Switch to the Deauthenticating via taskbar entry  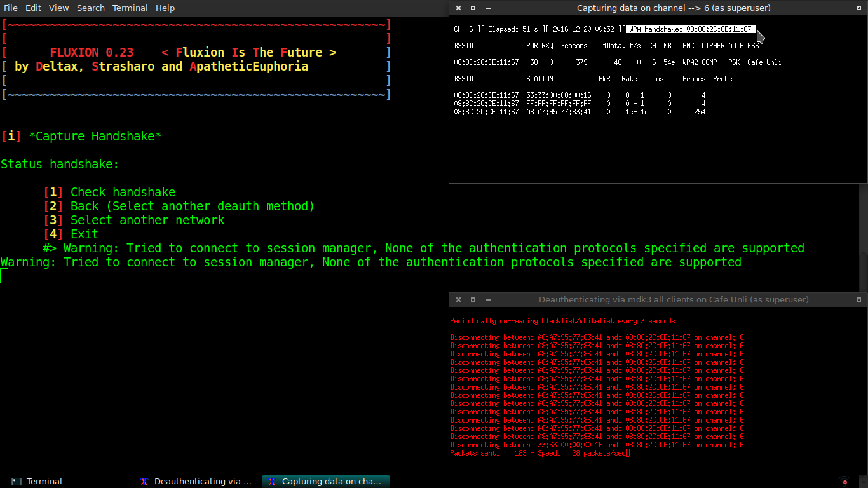(196, 482)
